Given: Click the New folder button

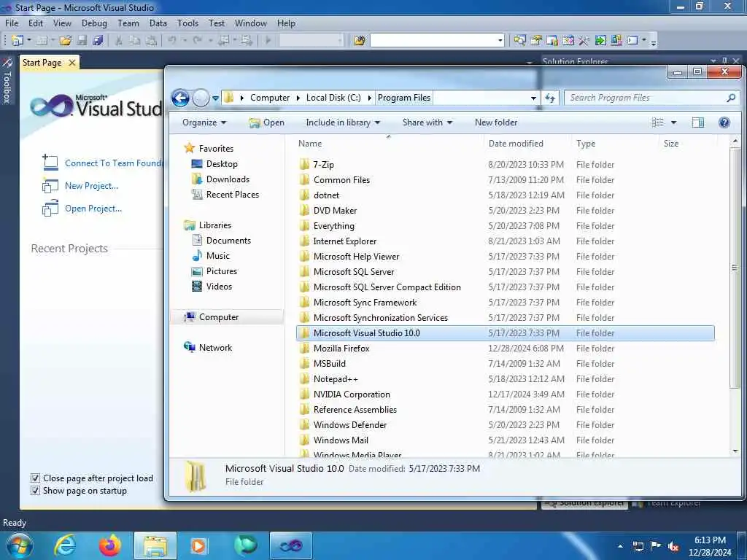Looking at the screenshot, I should click(x=496, y=122).
